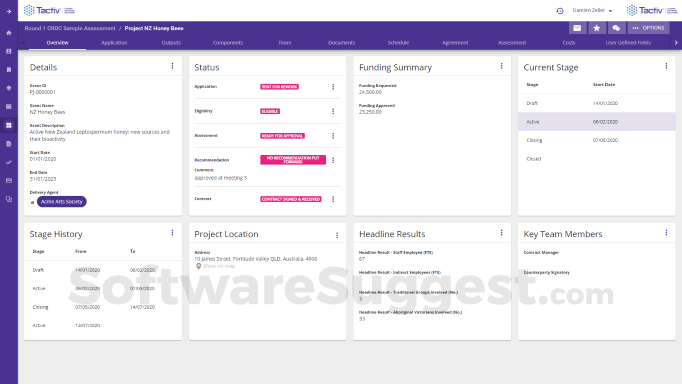The image size is (682, 384).
Task: Open the Contract status row menu
Action: tap(333, 199)
